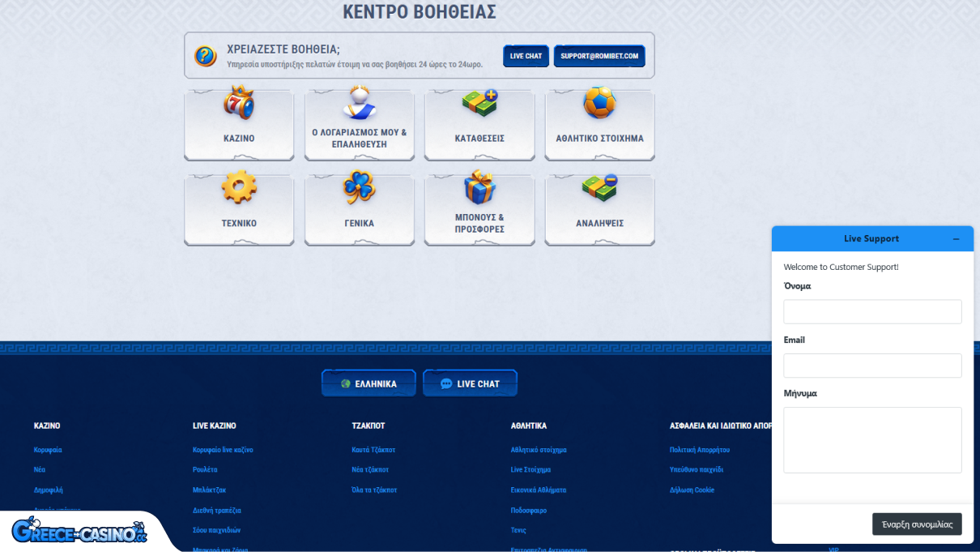Screen dimensions: 980x552
Task: Open the Καυτά Τζάκποτ footer link
Action: coord(373,450)
